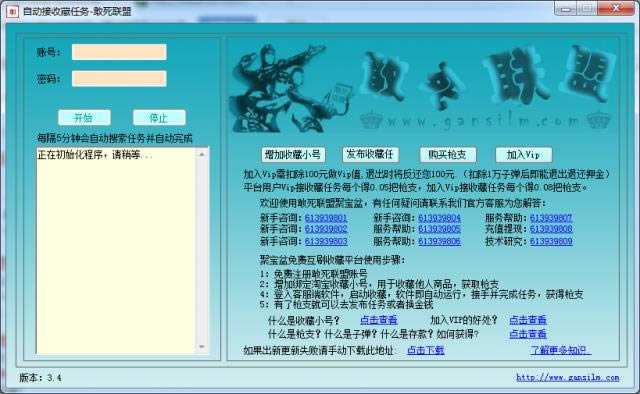Screen dimensions: 640x394
Task: Click the app icon in title bar
Action: 12,11
